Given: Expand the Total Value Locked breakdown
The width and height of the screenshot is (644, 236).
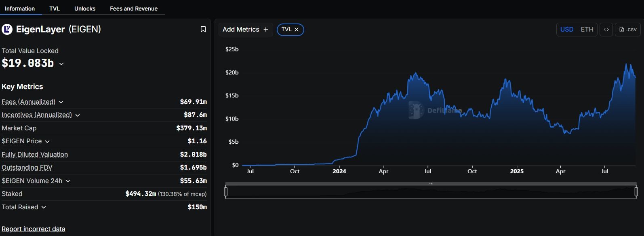Looking at the screenshot, I should point(61,64).
